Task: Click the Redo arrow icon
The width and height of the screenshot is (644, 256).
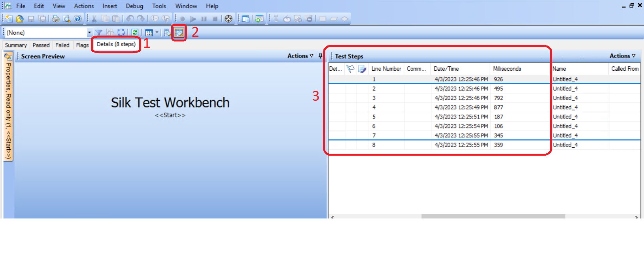Action: click(141, 19)
